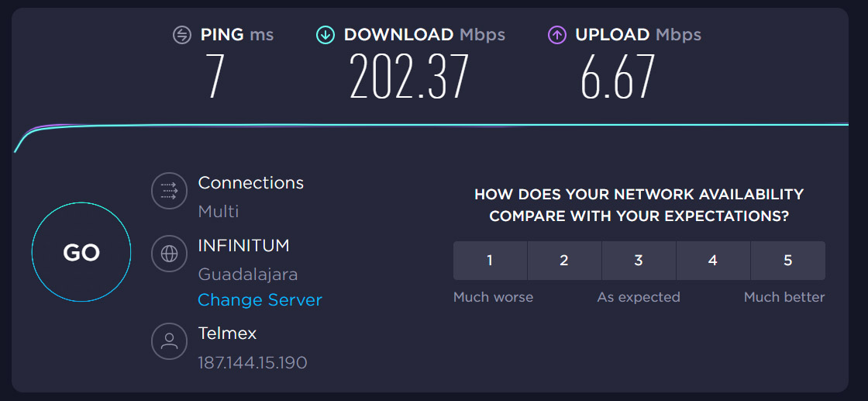This screenshot has height=401, width=868.
Task: Open the Change Server link
Action: click(x=260, y=300)
